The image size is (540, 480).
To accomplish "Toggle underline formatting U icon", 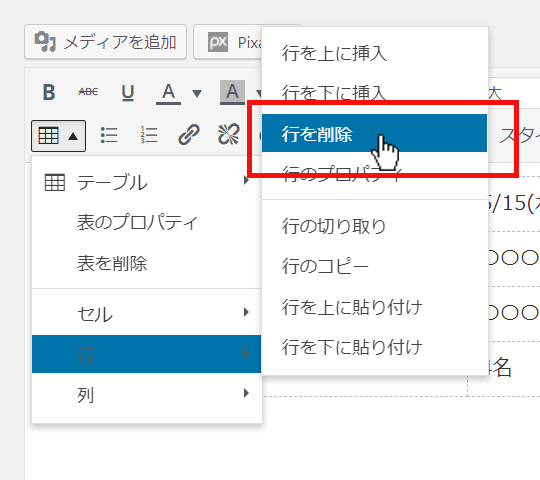I will (128, 92).
